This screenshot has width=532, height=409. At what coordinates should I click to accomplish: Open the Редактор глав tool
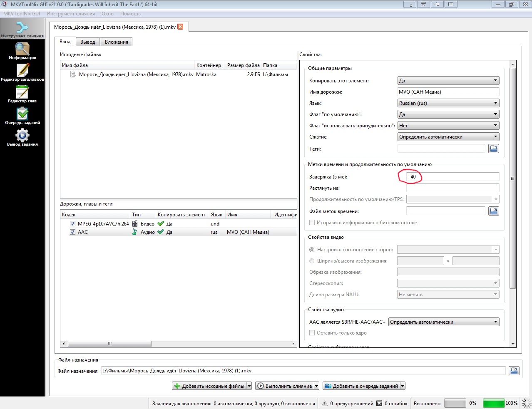coord(22,94)
